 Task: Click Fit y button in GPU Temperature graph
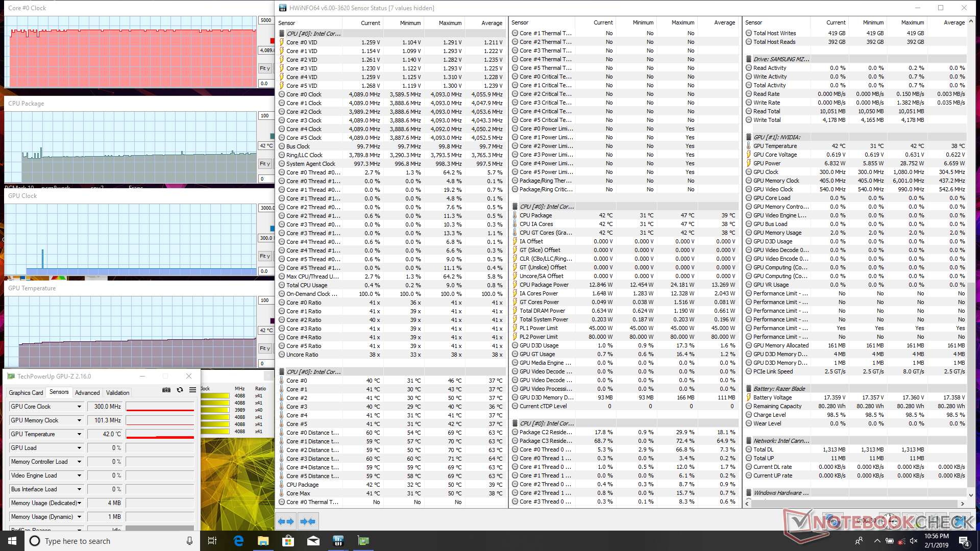[x=264, y=348]
